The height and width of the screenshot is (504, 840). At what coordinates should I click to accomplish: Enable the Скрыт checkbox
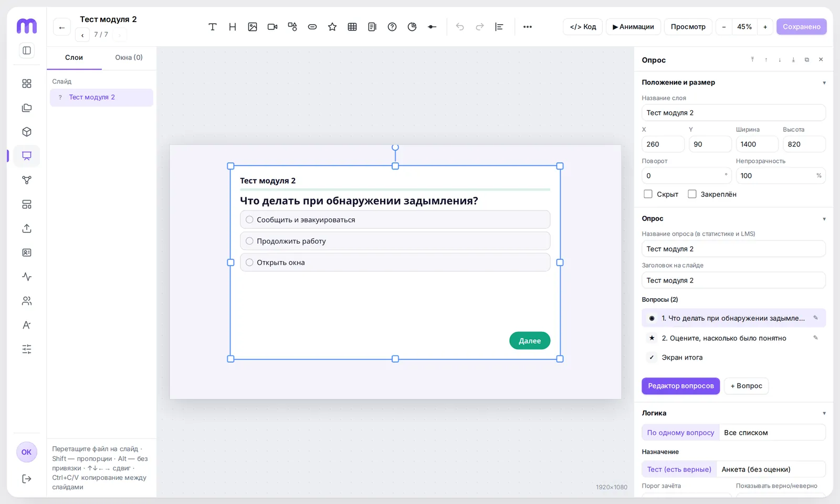pyautogui.click(x=648, y=194)
